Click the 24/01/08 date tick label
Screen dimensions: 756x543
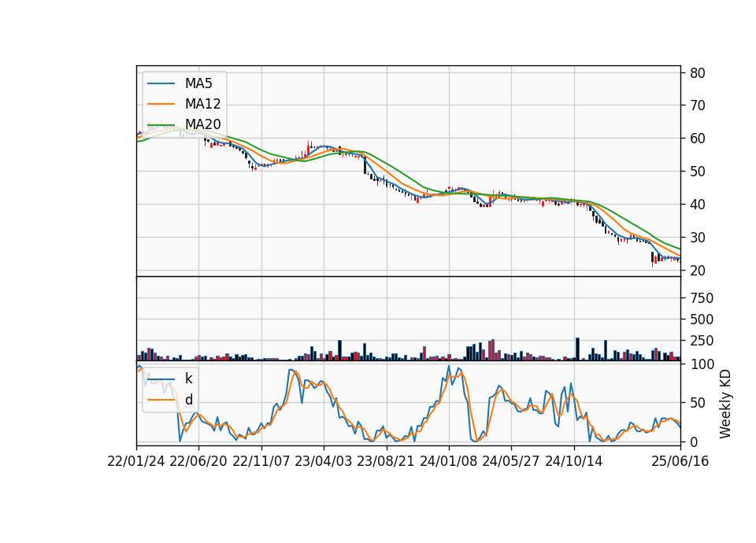[449, 461]
